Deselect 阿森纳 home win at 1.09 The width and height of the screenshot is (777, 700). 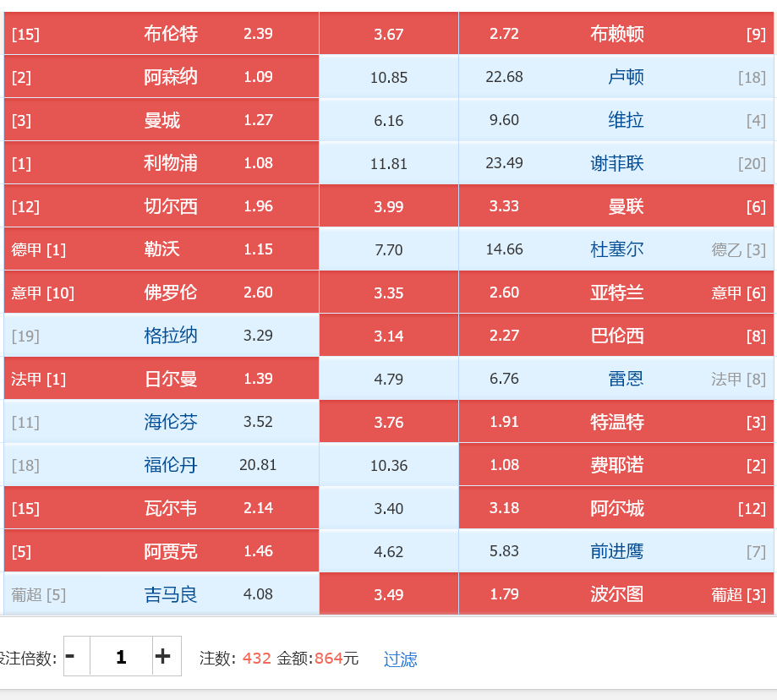tap(161, 76)
